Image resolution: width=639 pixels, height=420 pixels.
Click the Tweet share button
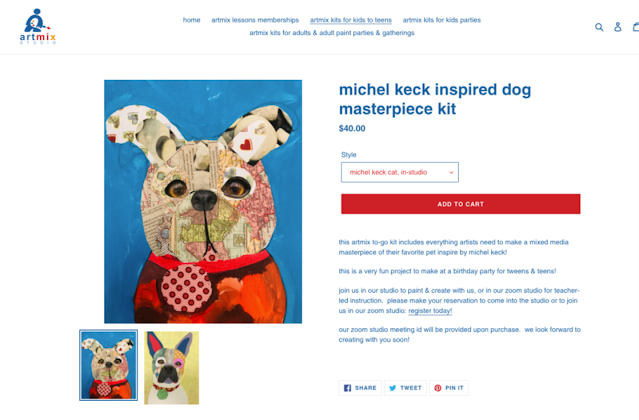coord(405,388)
